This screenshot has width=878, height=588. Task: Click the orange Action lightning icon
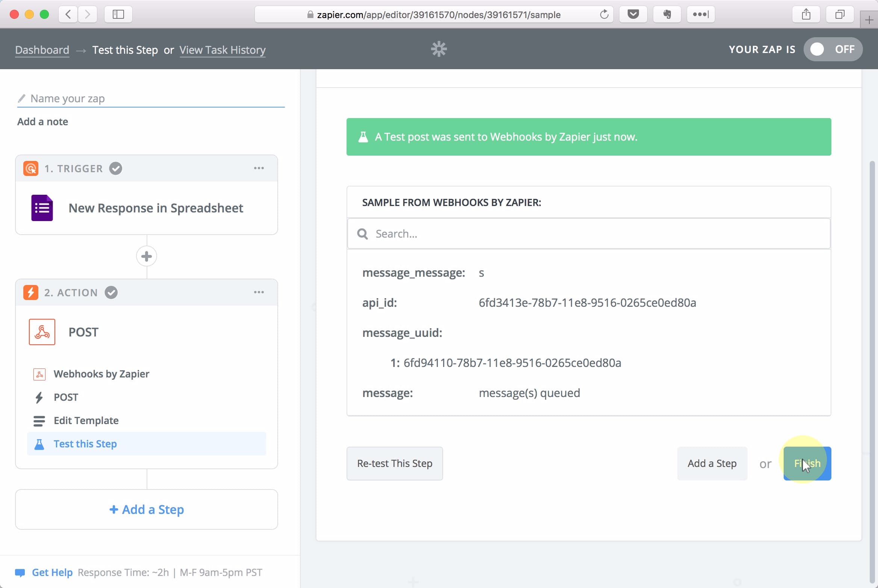pyautogui.click(x=31, y=292)
